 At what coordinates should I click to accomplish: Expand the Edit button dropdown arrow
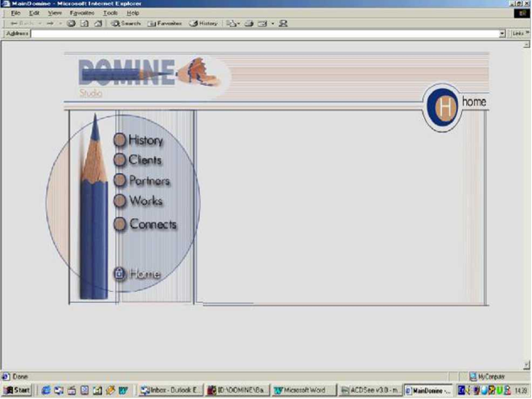[272, 24]
